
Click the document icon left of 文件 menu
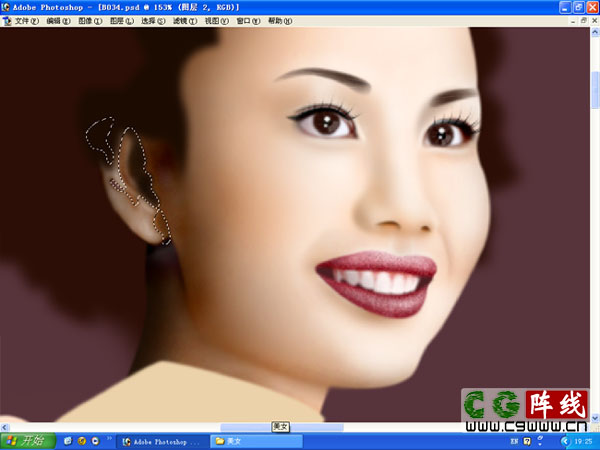coord(7,21)
